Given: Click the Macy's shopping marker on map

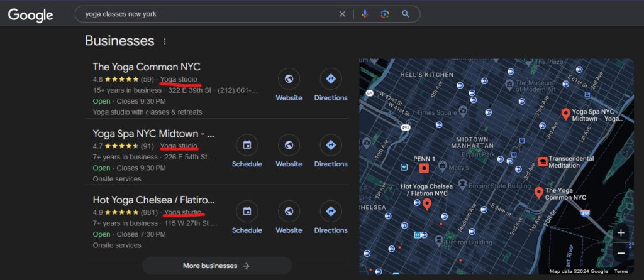Looking at the screenshot, I should point(442,166).
